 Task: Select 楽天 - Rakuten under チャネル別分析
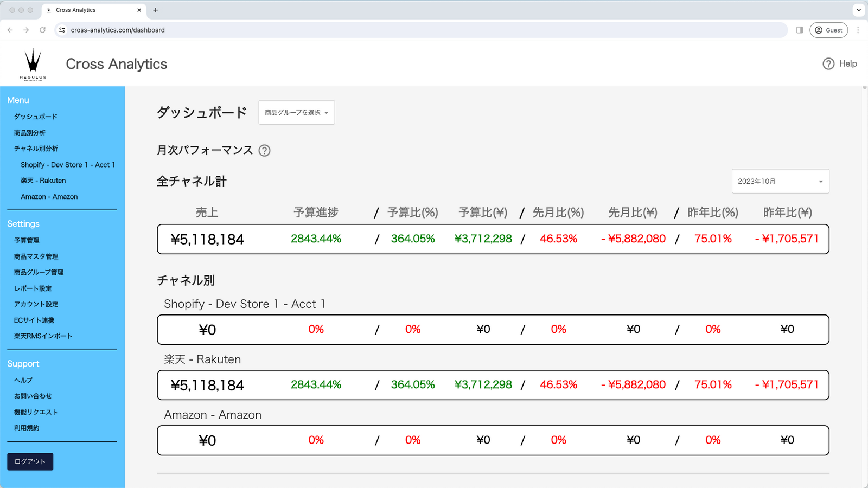pyautogui.click(x=43, y=181)
